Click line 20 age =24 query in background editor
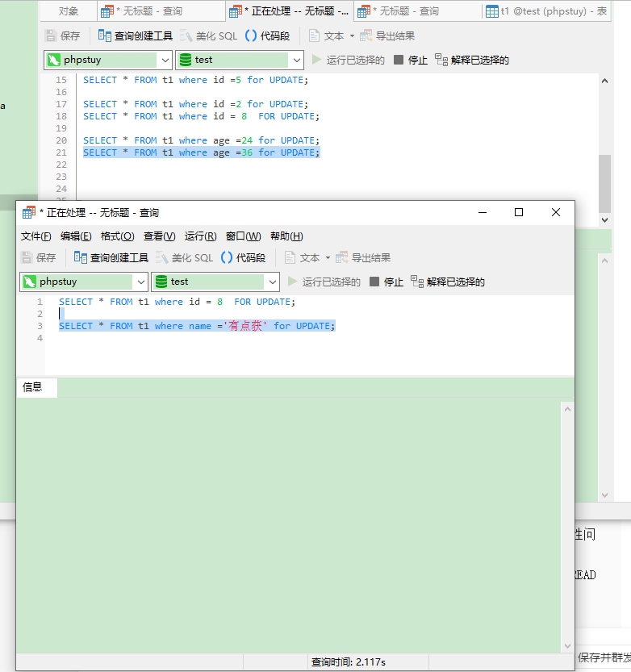Viewport: 631px width, 672px height. [x=201, y=140]
